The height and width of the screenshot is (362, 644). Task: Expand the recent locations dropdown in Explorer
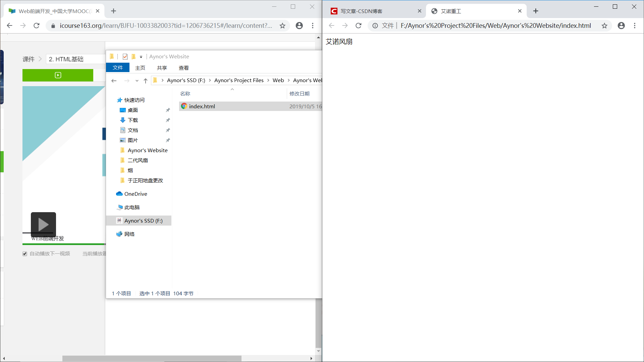pyautogui.click(x=137, y=80)
